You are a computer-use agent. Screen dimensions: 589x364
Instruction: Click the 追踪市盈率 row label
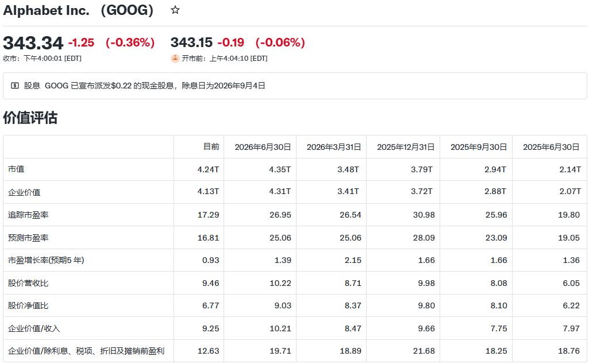click(x=28, y=215)
